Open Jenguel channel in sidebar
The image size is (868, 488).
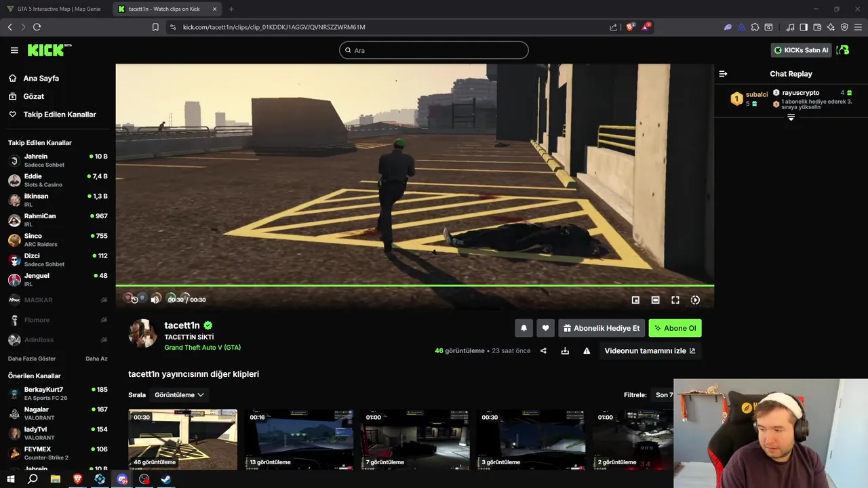[58, 279]
